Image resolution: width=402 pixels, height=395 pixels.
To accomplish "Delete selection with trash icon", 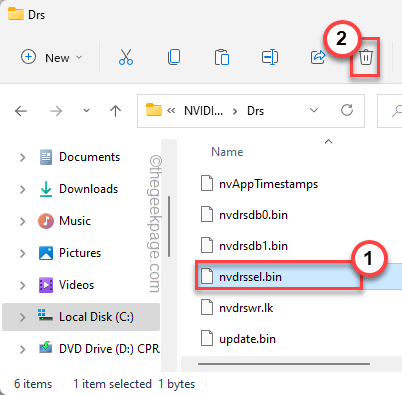I will (x=366, y=57).
